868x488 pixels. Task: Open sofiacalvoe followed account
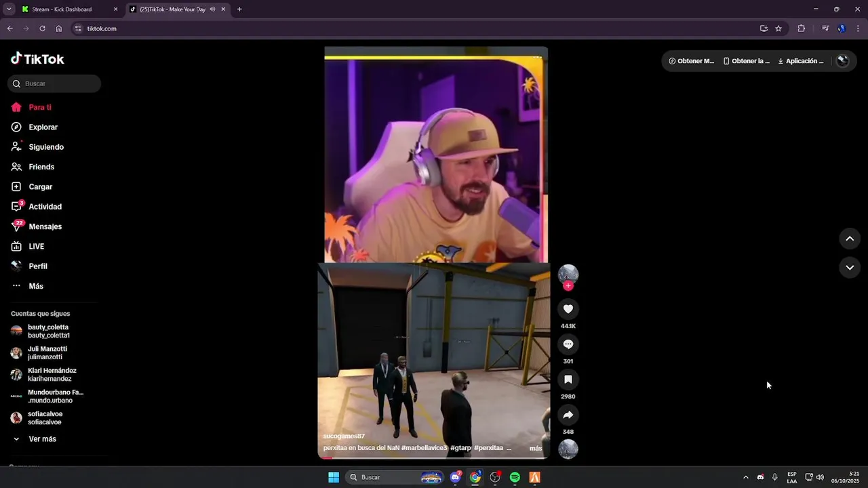[x=37, y=418]
